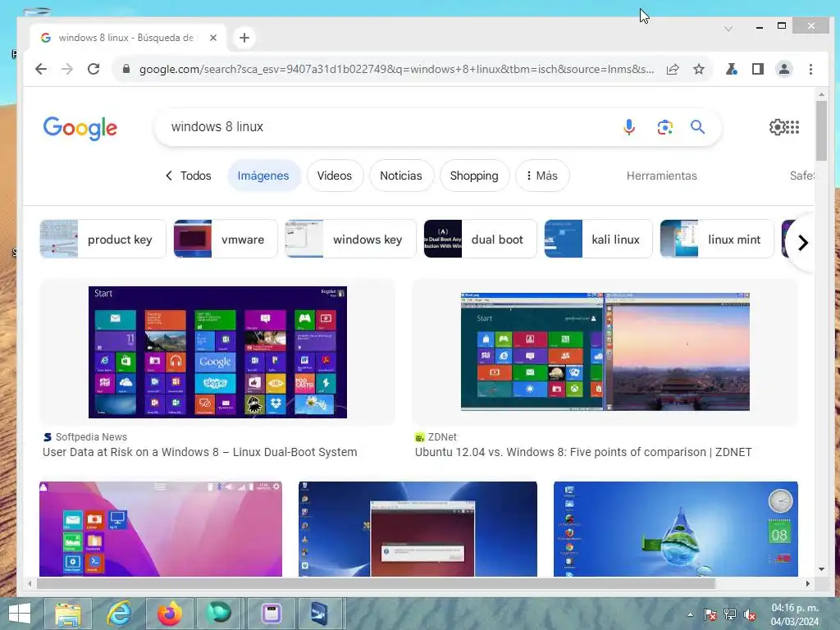This screenshot has width=840, height=630.
Task: Launch Firefox from taskbar
Action: pos(169,614)
